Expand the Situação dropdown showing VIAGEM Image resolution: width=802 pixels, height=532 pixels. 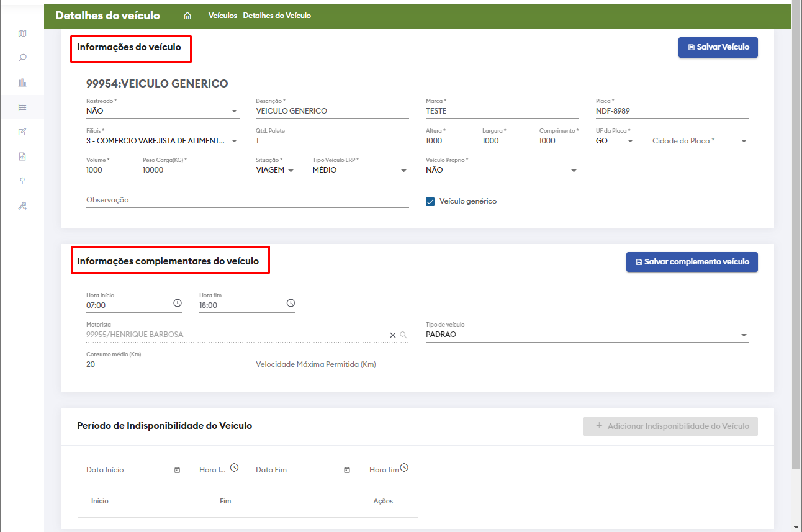click(291, 170)
